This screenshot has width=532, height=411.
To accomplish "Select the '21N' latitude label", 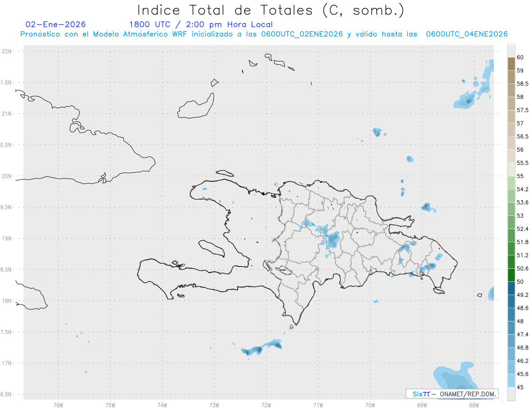I will [7, 114].
